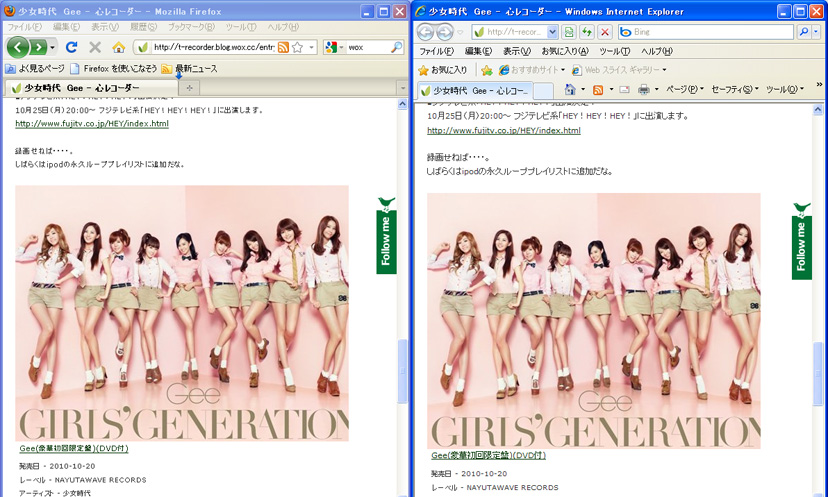The height and width of the screenshot is (497, 828).
Task: Bookmark the page with Firefox star icon
Action: [x=297, y=47]
